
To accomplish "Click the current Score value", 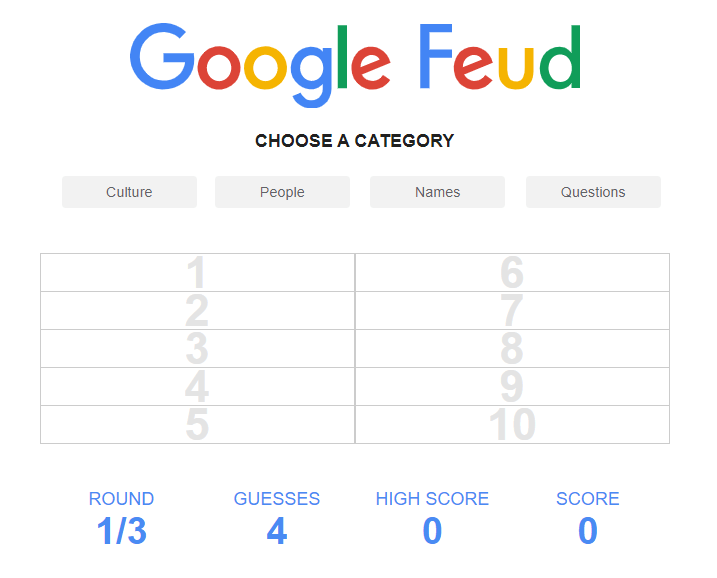I will click(588, 531).
